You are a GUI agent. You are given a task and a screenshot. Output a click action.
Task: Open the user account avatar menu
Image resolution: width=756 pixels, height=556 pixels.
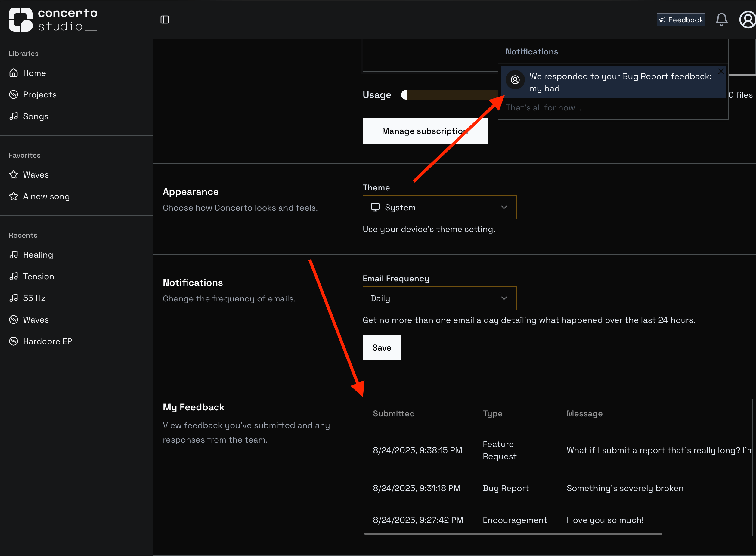tap(748, 20)
